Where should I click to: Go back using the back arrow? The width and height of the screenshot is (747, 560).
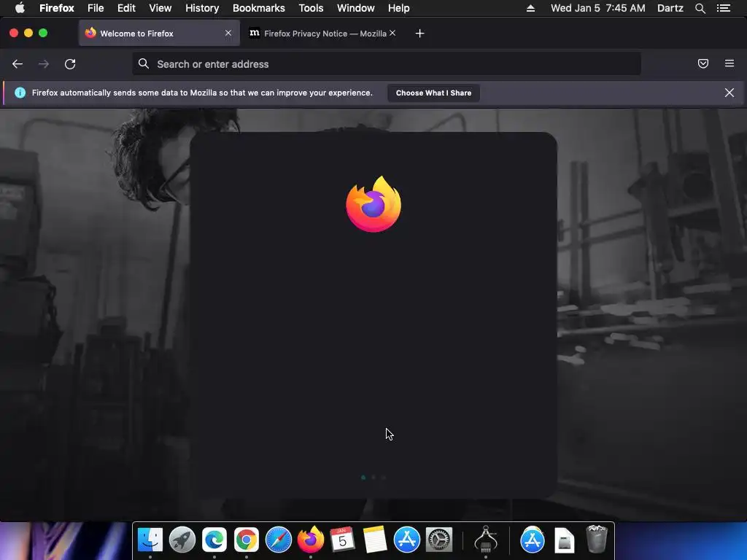[18, 64]
